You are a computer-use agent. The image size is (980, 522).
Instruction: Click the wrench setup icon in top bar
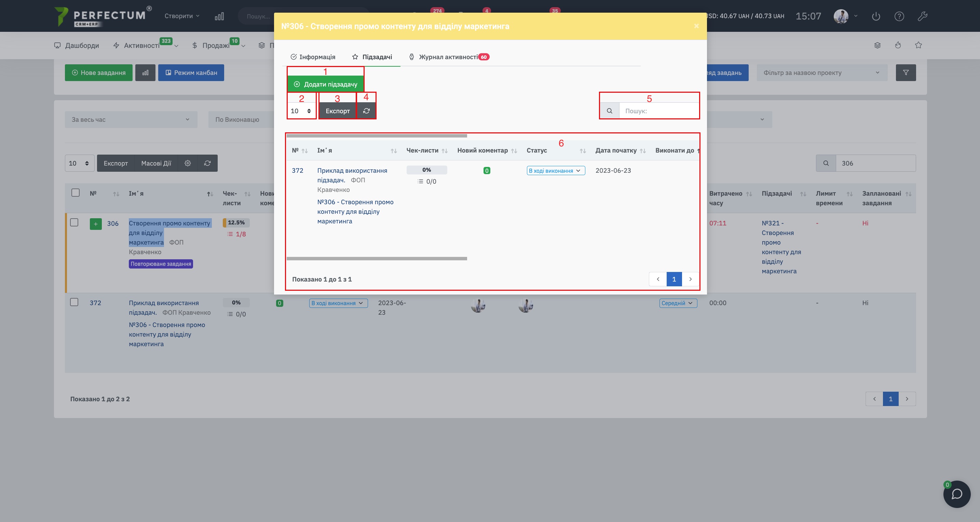click(922, 16)
